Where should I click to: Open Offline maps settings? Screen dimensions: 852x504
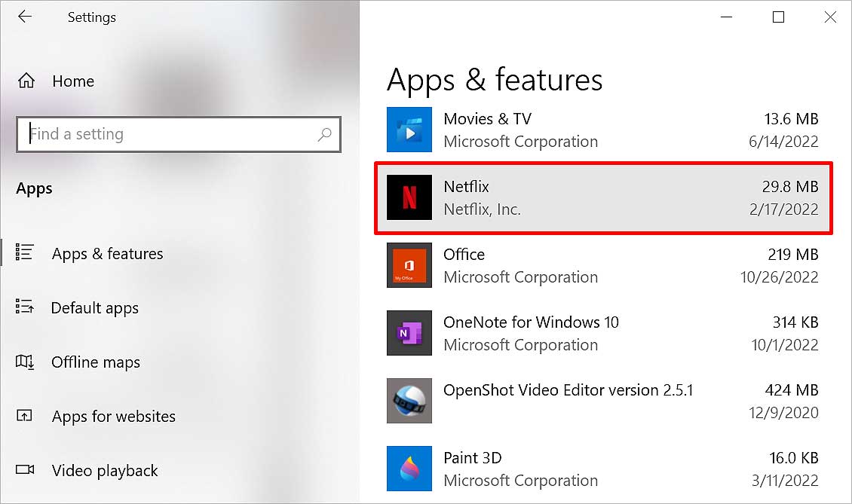tap(96, 362)
